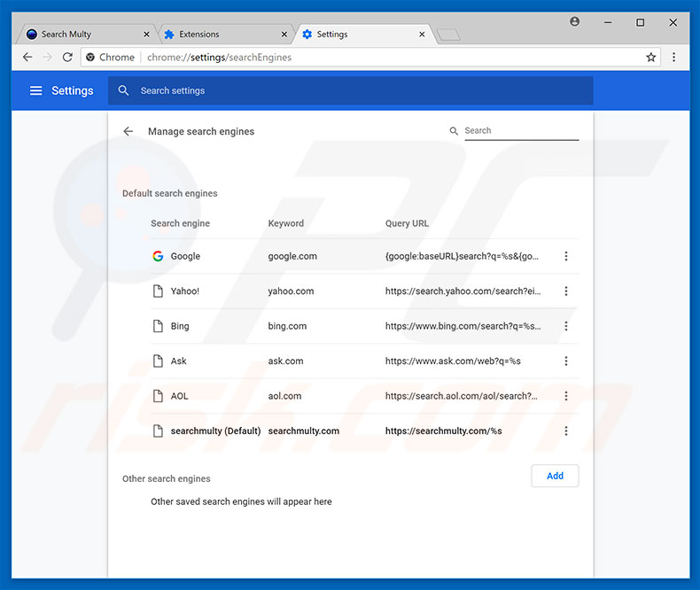Image resolution: width=700 pixels, height=590 pixels.
Task: Click the Keyword column header
Action: pos(285,223)
